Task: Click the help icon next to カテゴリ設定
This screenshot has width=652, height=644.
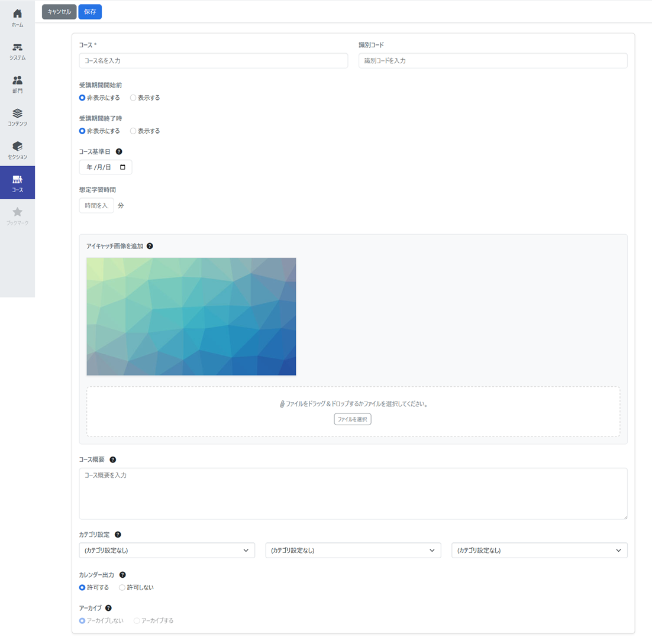Action: [118, 535]
